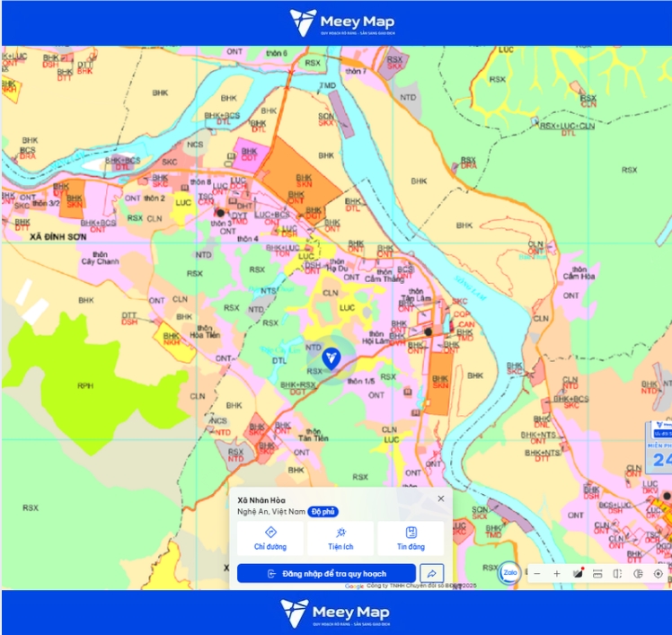This screenshot has height=635, width=672.
Task: Click the thôn Cẩm Thắng village label
Action: (x=385, y=276)
